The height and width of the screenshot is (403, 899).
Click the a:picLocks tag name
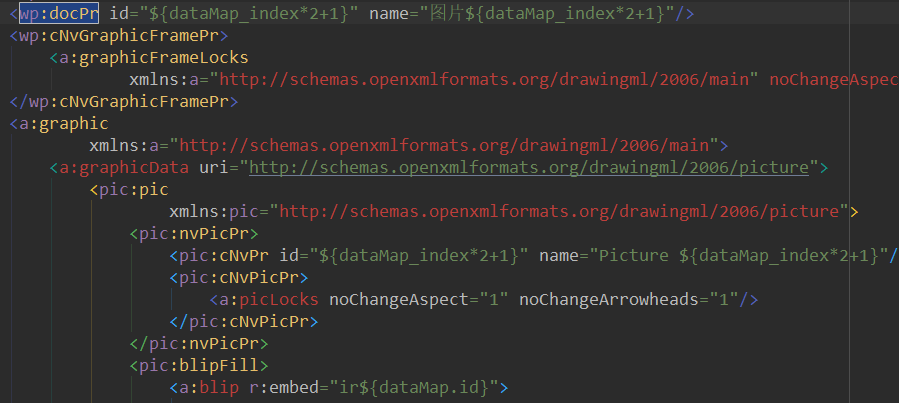click(x=269, y=300)
